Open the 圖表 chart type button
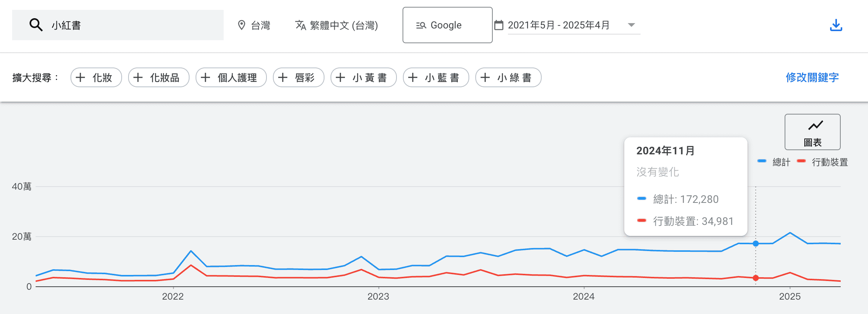 [x=813, y=132]
